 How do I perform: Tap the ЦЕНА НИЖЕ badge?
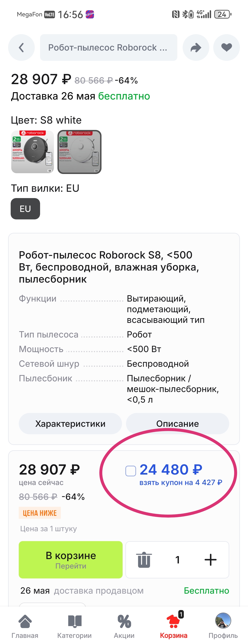point(40,513)
